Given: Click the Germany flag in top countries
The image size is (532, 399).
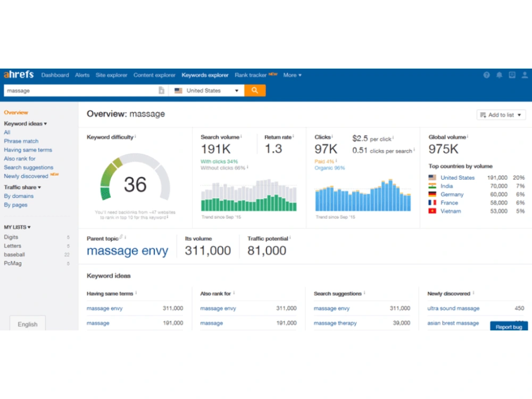Looking at the screenshot, I should pos(432,194).
